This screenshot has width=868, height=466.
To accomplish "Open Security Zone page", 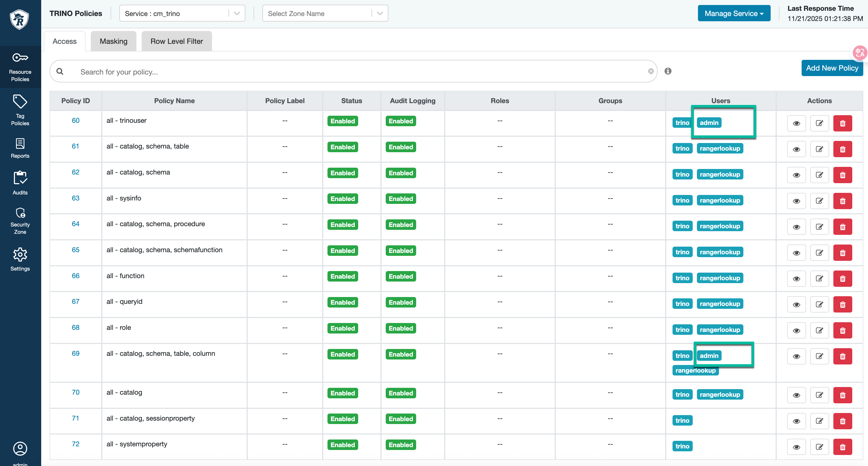I will (20, 221).
